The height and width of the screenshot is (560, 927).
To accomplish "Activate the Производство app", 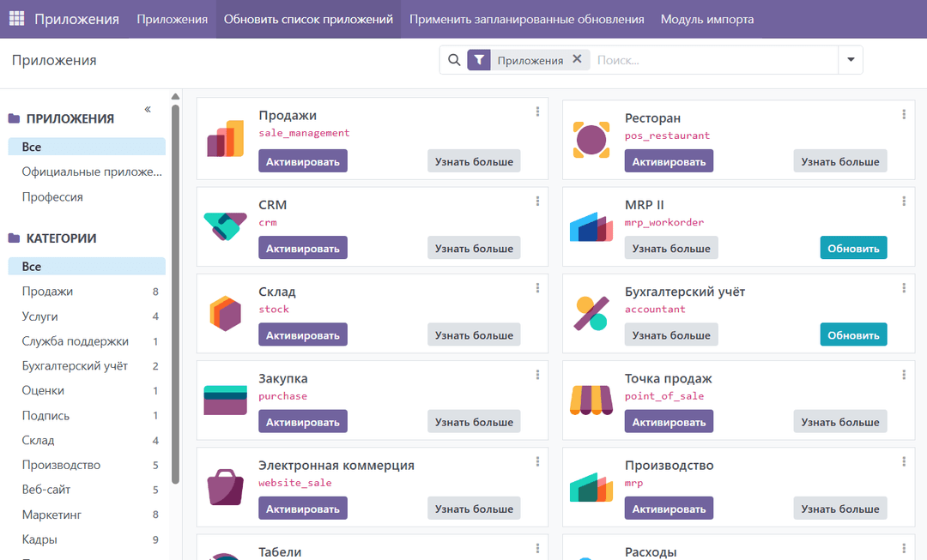I will coord(669,509).
